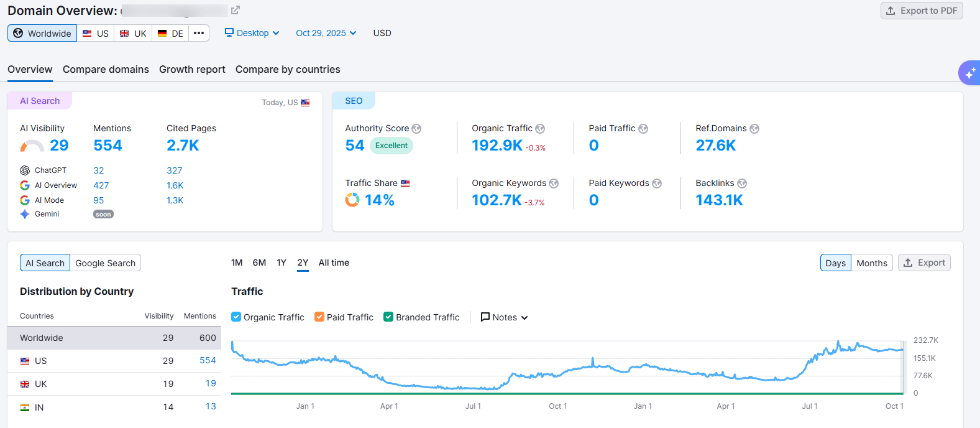Open the Desktop device dropdown
The width and height of the screenshot is (980, 428).
pos(252,33)
